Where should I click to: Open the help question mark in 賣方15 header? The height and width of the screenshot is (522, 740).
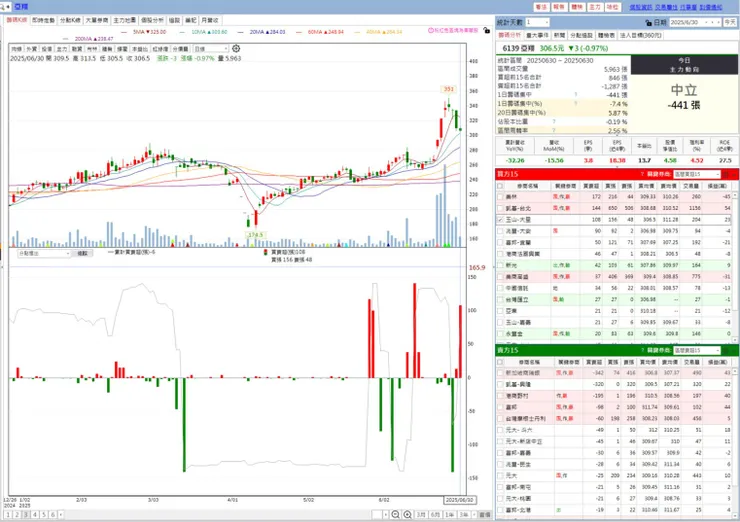642,350
